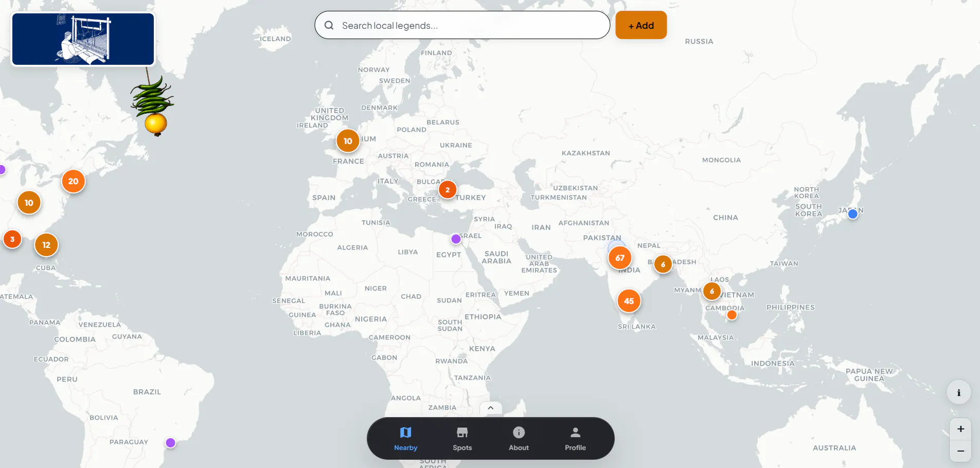This screenshot has height=468, width=980.
Task: Click the pale blue marker behind the 67 cluster
Action: click(x=615, y=244)
